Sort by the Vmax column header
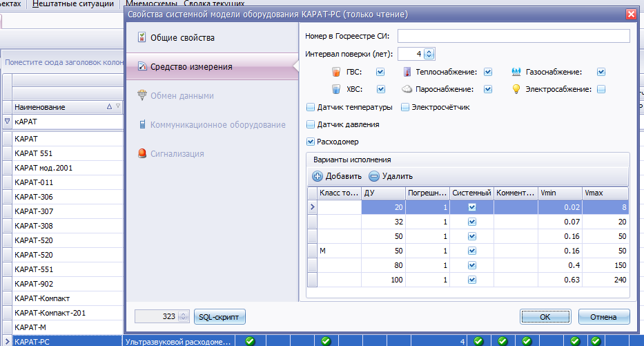 coord(605,193)
